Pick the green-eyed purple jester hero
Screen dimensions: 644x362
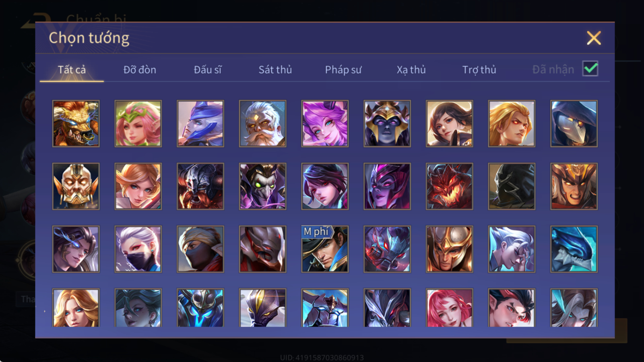262,186
